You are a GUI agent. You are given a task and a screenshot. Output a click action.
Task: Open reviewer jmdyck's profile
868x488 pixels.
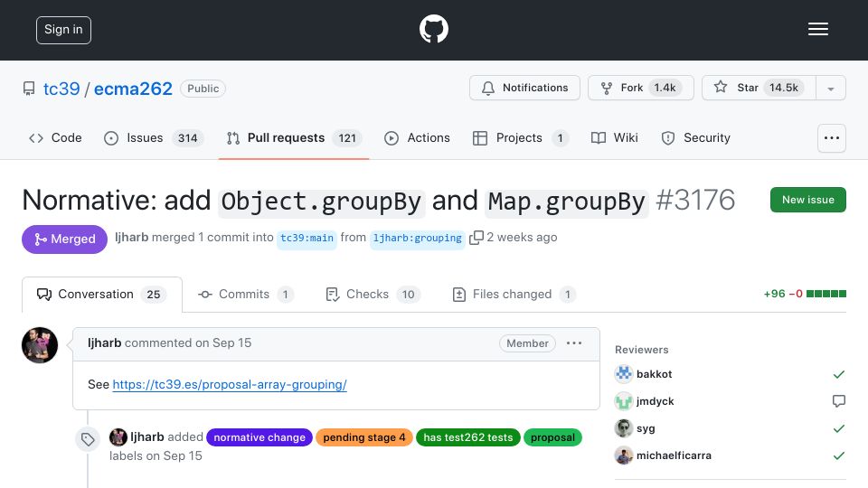(655, 401)
